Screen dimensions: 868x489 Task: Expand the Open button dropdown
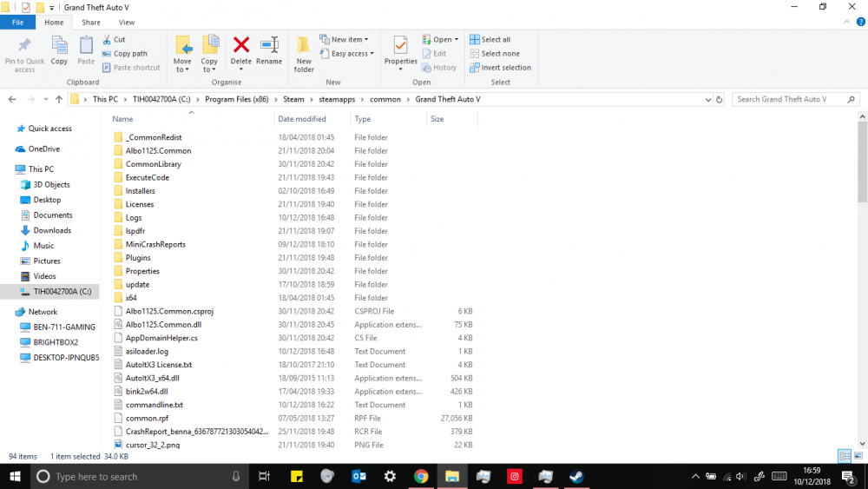point(457,40)
